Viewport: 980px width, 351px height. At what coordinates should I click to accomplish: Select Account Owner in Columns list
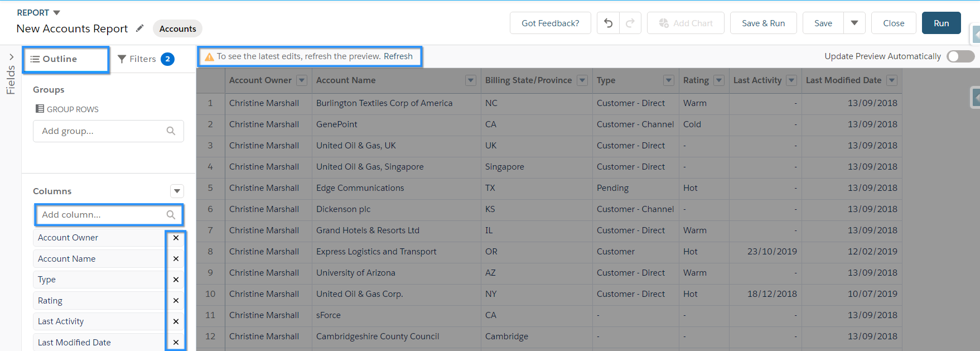pos(68,238)
